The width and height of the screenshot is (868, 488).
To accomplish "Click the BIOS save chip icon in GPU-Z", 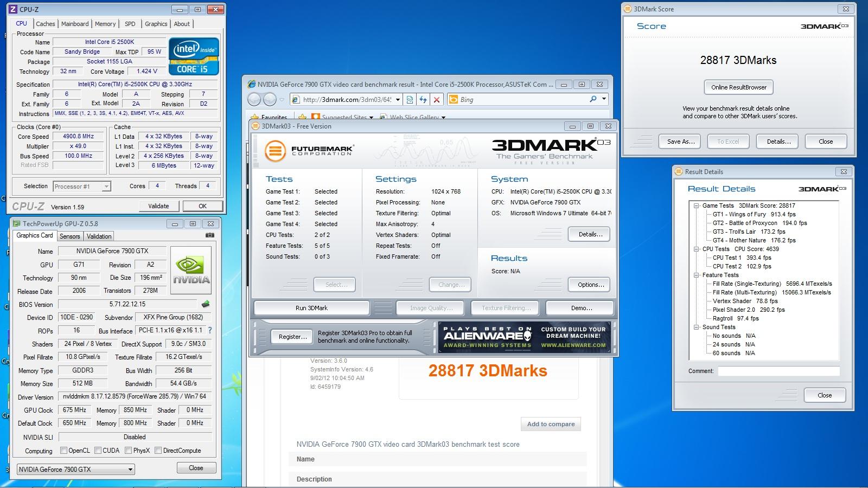I will 206,304.
